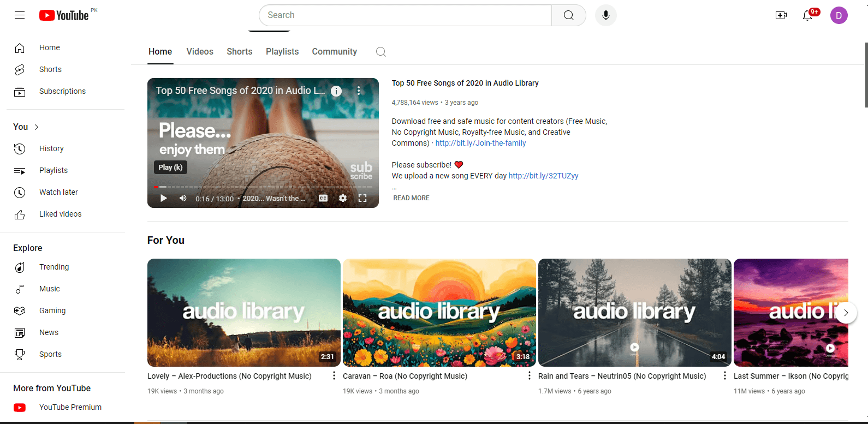This screenshot has width=868, height=424.
Task: Open the Caravan flower field thumbnail
Action: click(x=439, y=313)
